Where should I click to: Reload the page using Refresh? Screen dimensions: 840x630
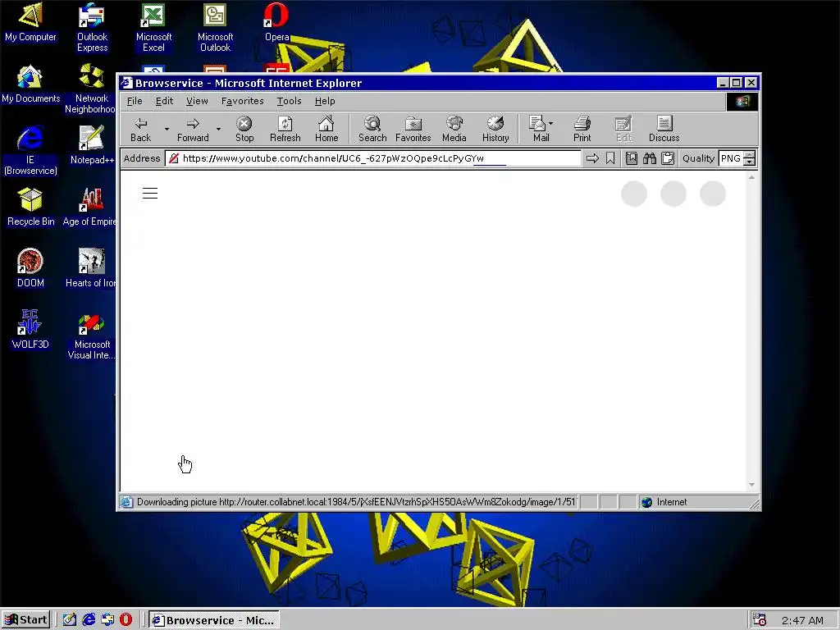(x=285, y=130)
